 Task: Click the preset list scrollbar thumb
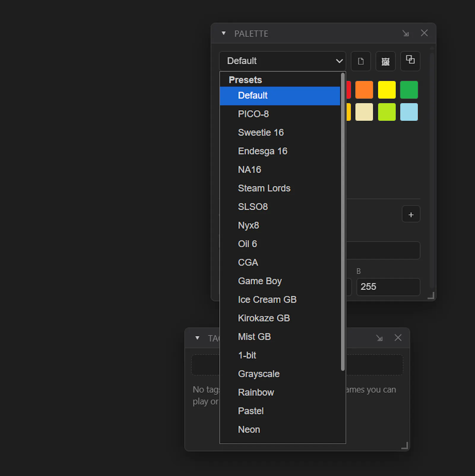pos(343,222)
